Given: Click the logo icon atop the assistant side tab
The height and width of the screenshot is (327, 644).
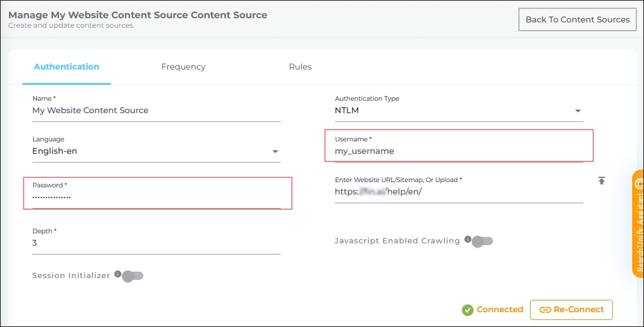Looking at the screenshot, I should click(638, 184).
